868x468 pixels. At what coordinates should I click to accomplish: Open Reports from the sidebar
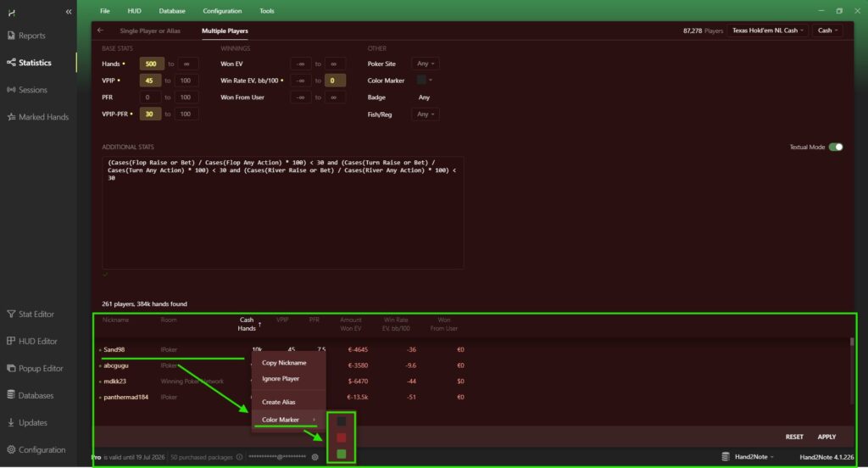pyautogui.click(x=31, y=36)
